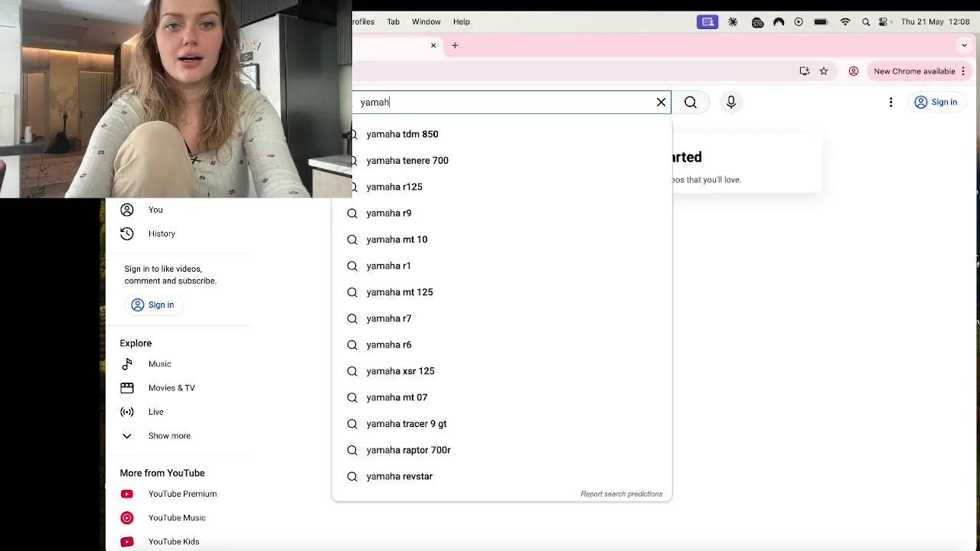This screenshot has width=980, height=551.
Task: Select suggestion yamaha revstar
Action: 501,476
